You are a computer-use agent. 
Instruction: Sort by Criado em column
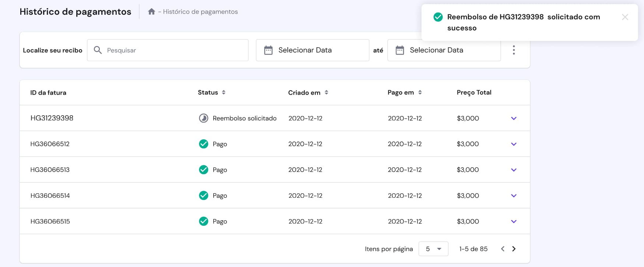(x=326, y=92)
